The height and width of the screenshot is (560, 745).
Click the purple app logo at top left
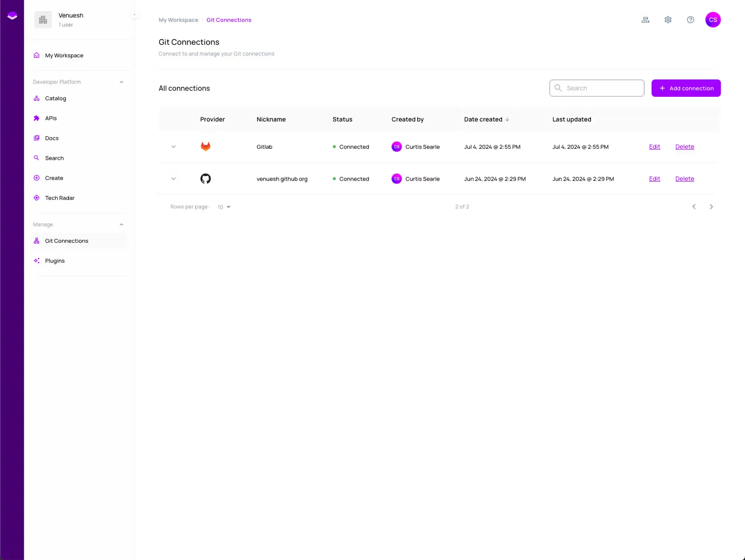pyautogui.click(x=12, y=16)
